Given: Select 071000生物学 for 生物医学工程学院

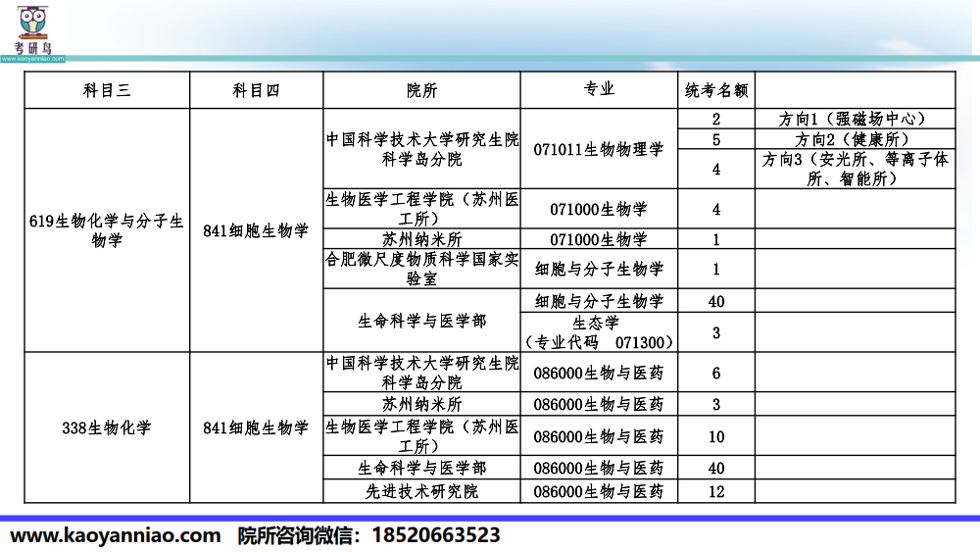Looking at the screenshot, I should 599,209.
